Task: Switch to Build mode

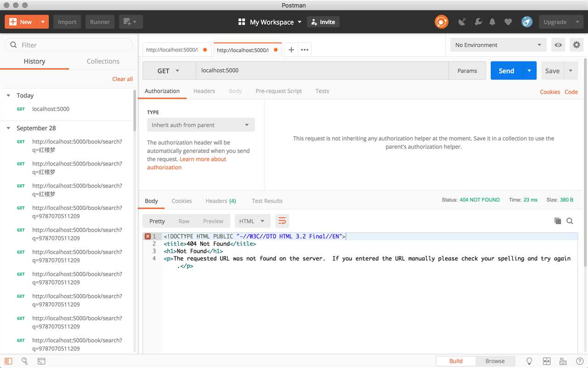Action: [456, 361]
